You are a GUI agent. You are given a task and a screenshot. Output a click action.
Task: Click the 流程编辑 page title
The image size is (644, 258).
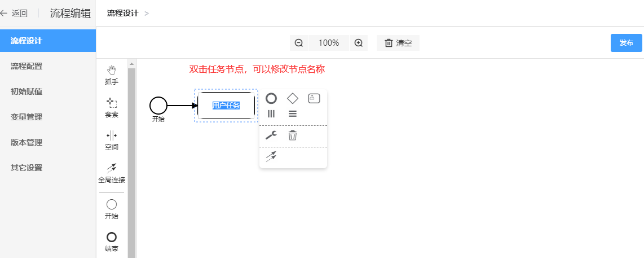tap(70, 13)
